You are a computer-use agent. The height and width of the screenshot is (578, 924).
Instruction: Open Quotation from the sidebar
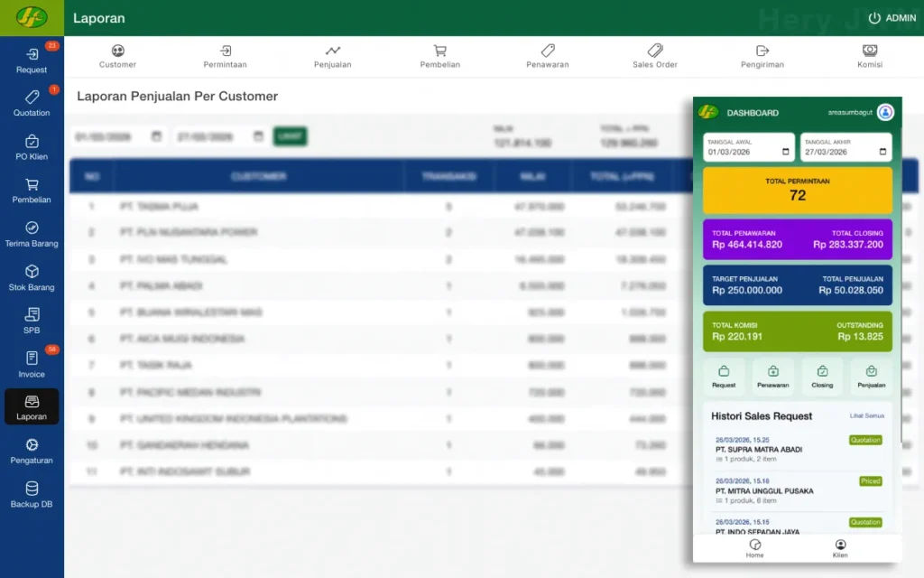pyautogui.click(x=32, y=103)
